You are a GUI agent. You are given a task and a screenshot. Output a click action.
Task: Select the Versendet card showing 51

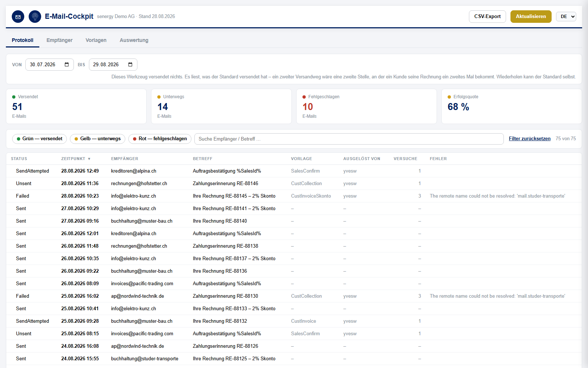click(76, 106)
